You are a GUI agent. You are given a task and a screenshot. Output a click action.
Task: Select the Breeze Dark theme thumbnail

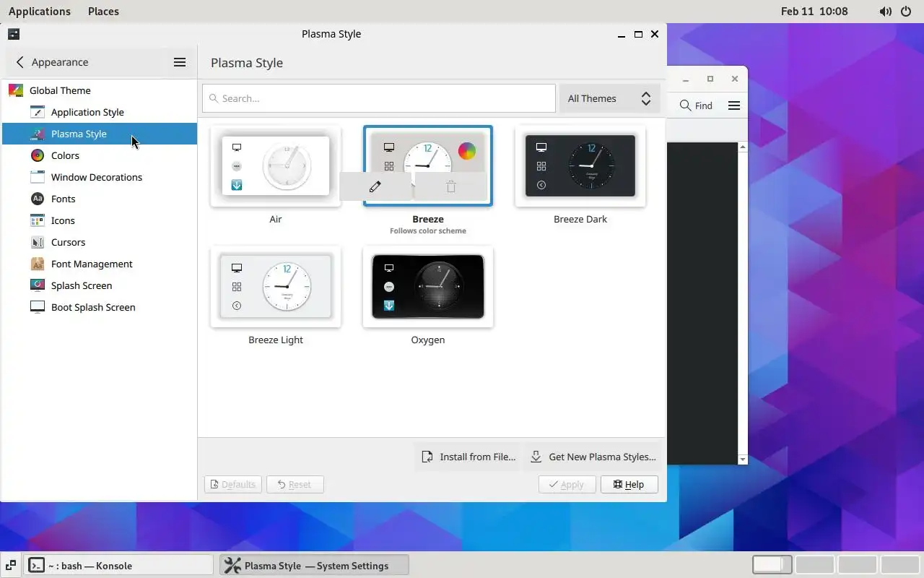click(580, 166)
